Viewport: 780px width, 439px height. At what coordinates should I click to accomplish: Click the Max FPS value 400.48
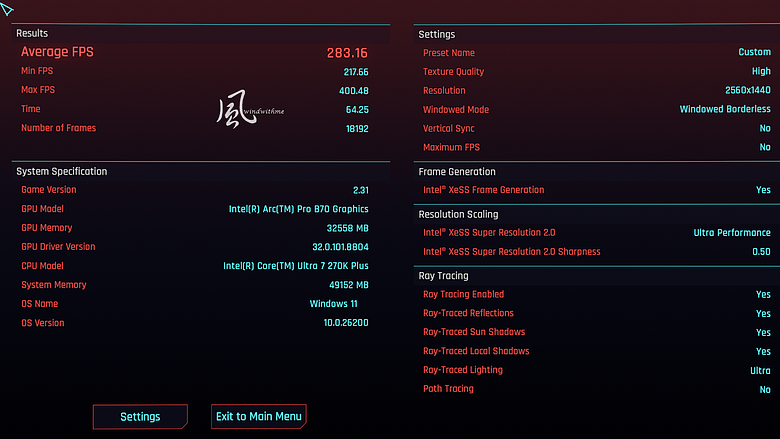coord(354,91)
